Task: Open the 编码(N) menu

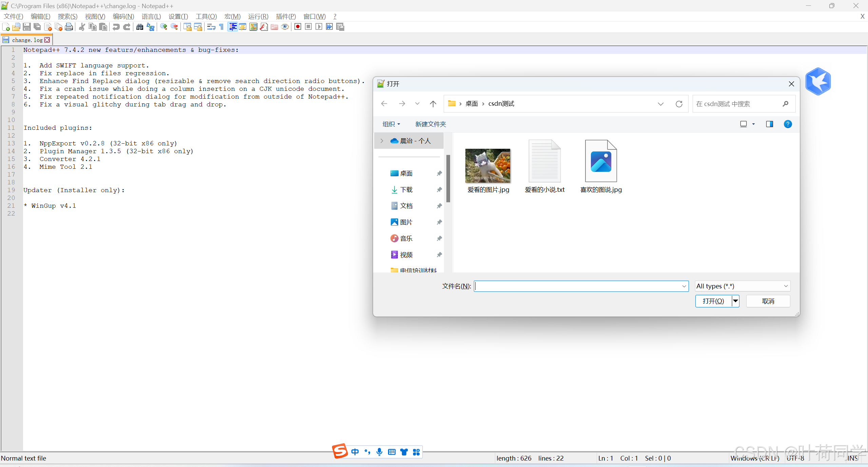Action: tap(123, 16)
